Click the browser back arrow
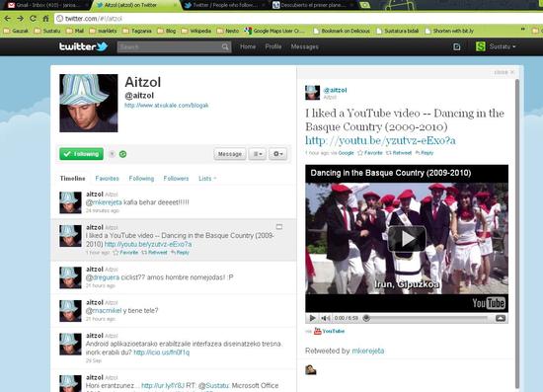This screenshot has height=392, width=543. [8, 19]
